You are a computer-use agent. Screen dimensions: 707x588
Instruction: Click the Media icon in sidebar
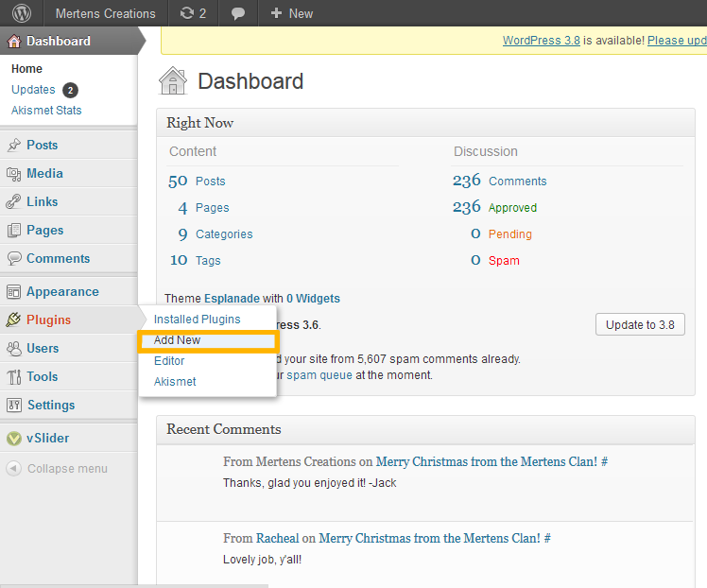[14, 174]
